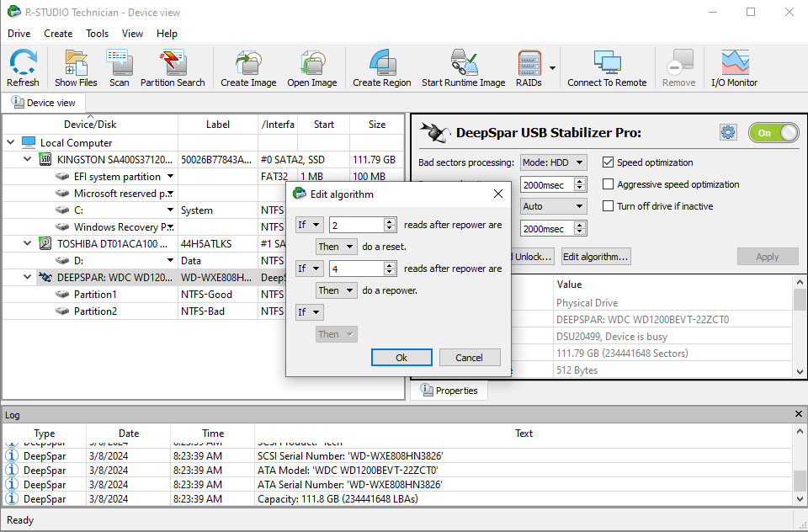This screenshot has width=808, height=532.
Task: Collapse the KINGSTON drive node
Action: click(x=27, y=159)
